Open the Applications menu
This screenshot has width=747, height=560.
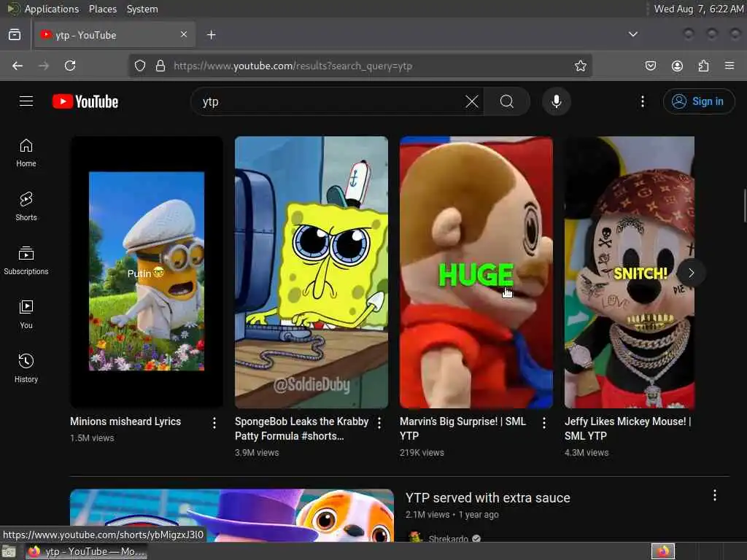[x=52, y=9]
